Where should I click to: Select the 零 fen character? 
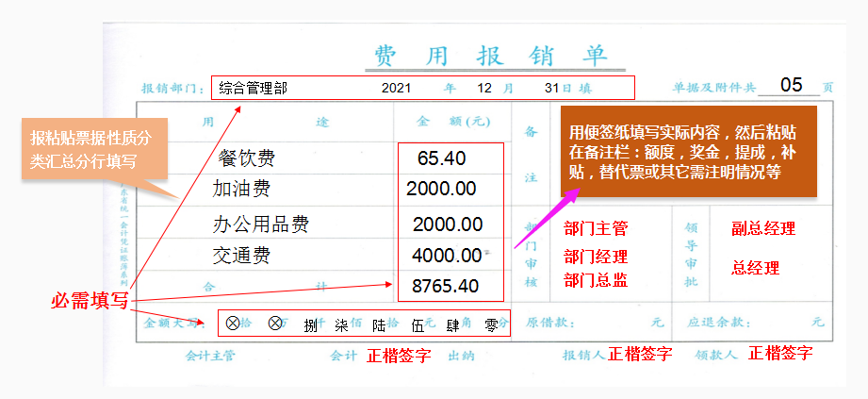click(490, 325)
